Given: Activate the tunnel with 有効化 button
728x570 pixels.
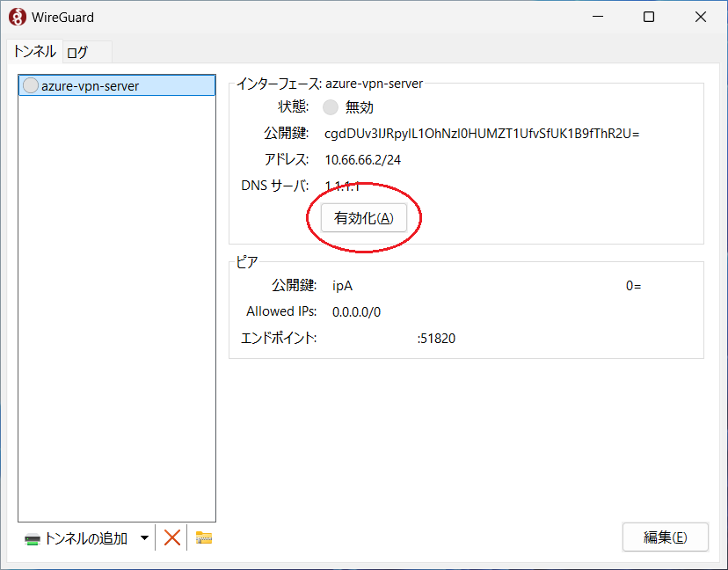Looking at the screenshot, I should (x=364, y=218).
